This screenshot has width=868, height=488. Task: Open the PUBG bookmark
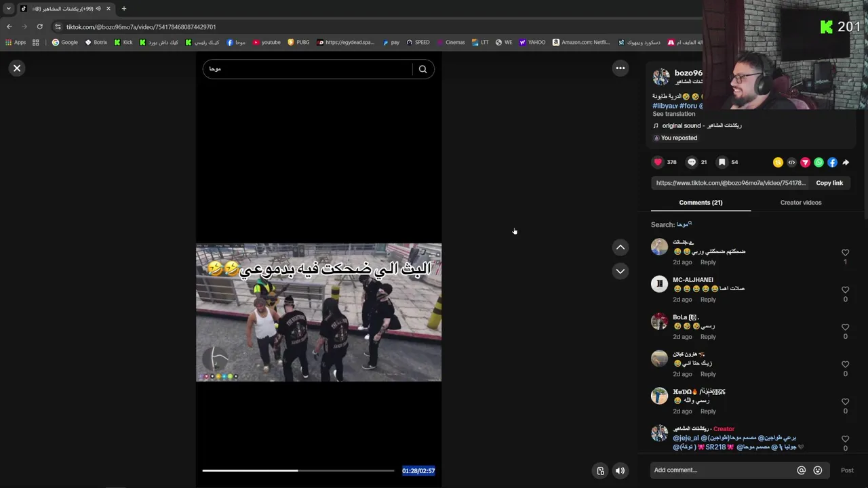coord(298,42)
